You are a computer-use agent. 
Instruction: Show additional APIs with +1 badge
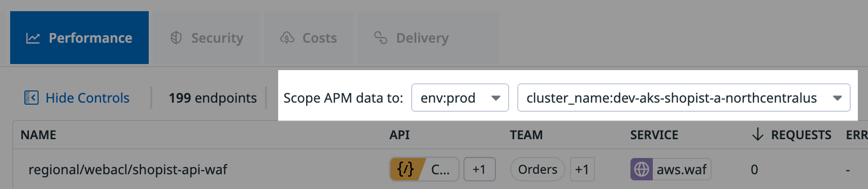click(x=479, y=169)
